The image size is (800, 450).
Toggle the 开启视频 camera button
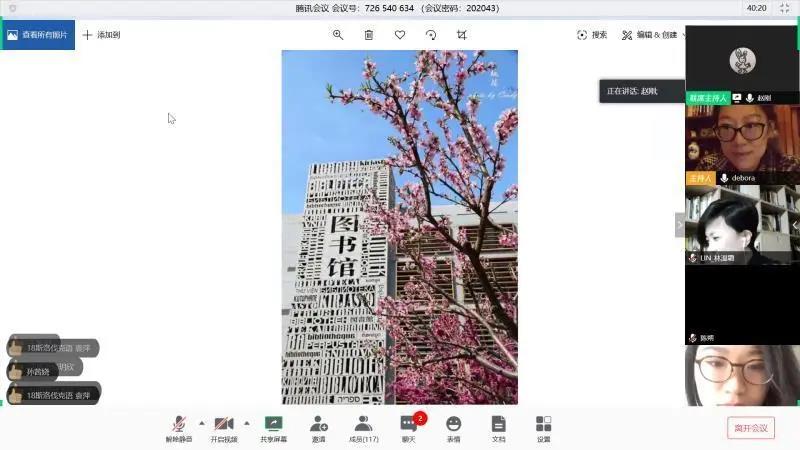224,427
